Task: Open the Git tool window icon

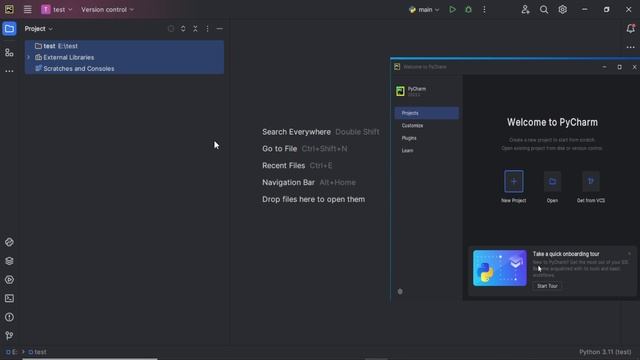Action: [x=9, y=336]
